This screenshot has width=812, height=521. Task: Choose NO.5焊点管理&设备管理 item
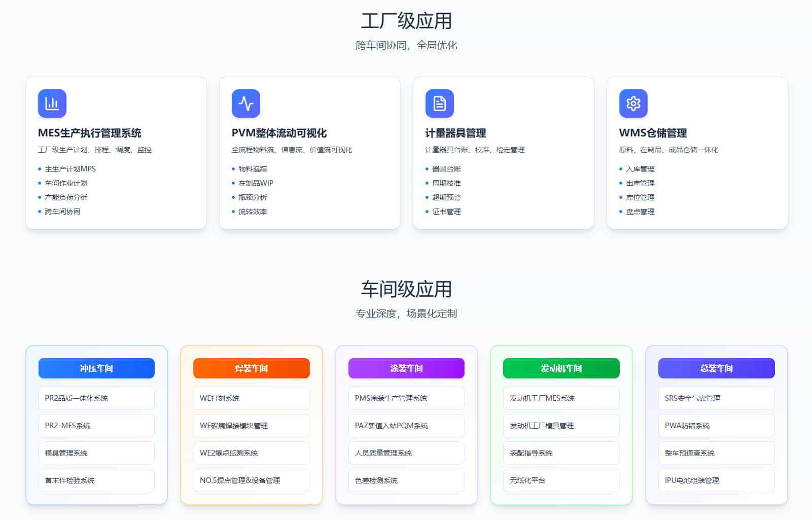(x=251, y=480)
